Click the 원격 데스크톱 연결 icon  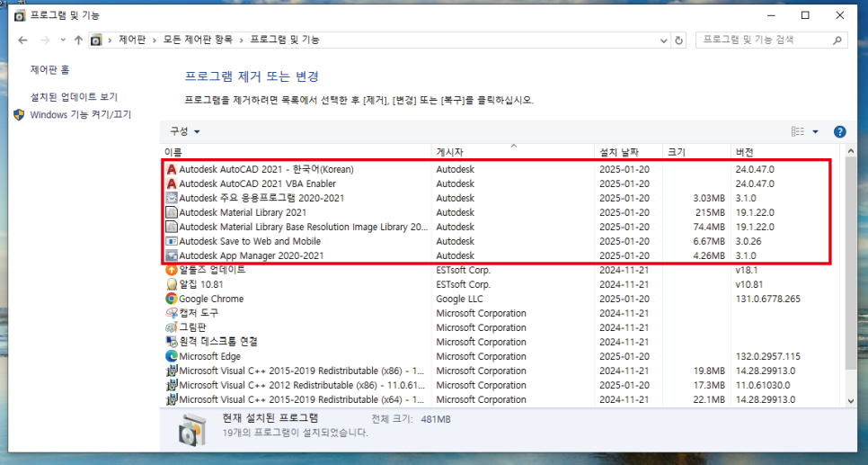172,342
